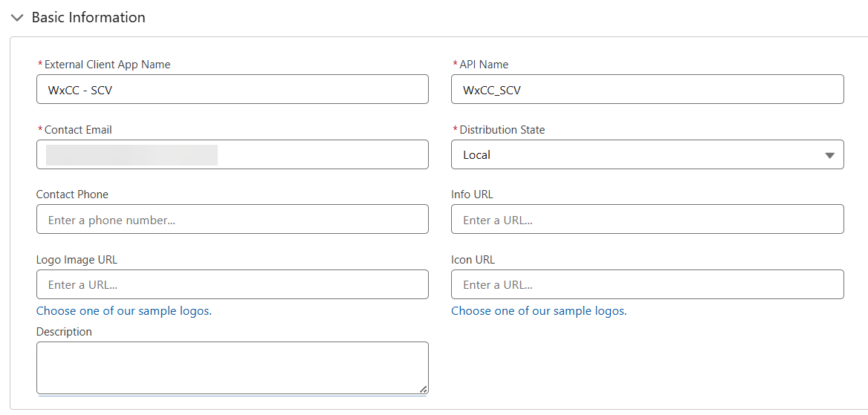Click the Contact Phone input field
The height and width of the screenshot is (415, 868).
(233, 219)
